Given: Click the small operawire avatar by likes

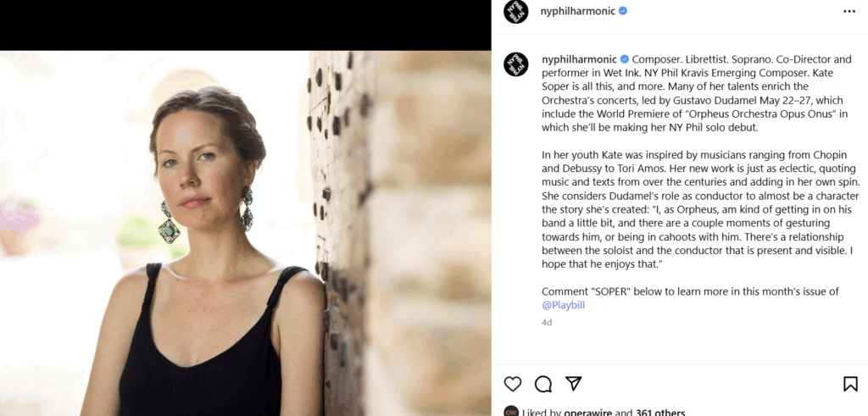Looking at the screenshot, I should pyautogui.click(x=511, y=412).
